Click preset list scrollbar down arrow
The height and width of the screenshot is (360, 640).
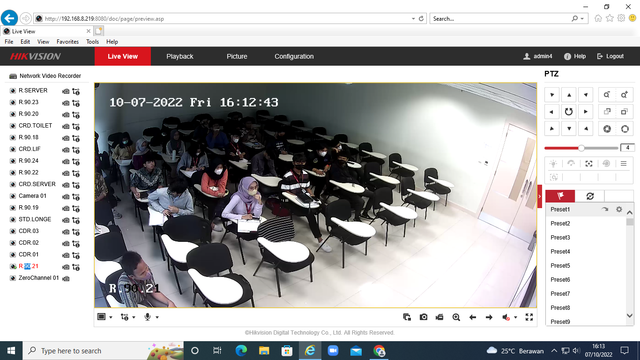pyautogui.click(x=629, y=316)
